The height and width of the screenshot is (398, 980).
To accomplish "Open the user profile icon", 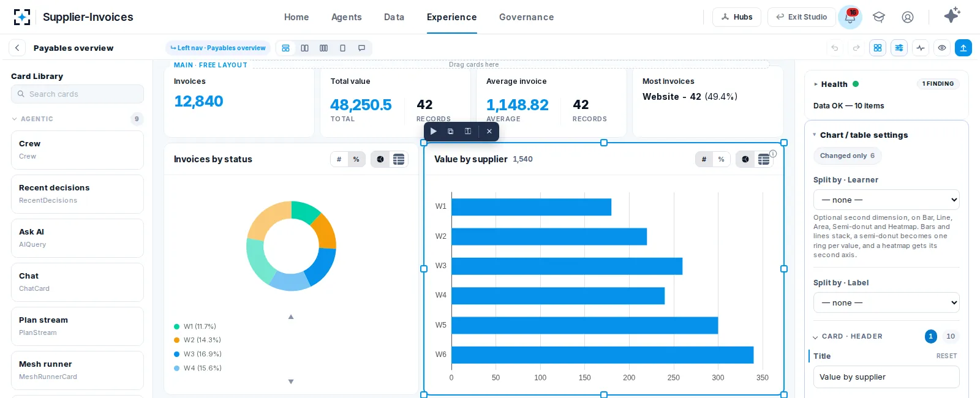I will coord(908,17).
